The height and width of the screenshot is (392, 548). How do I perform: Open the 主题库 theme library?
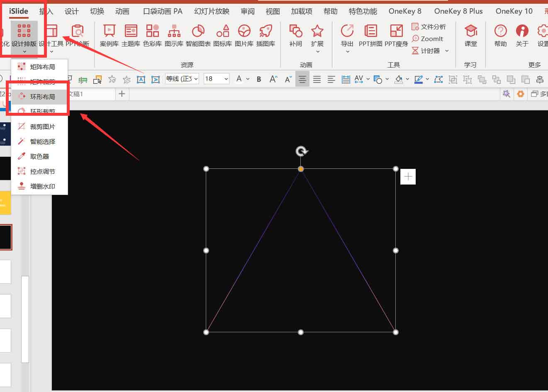[131, 35]
